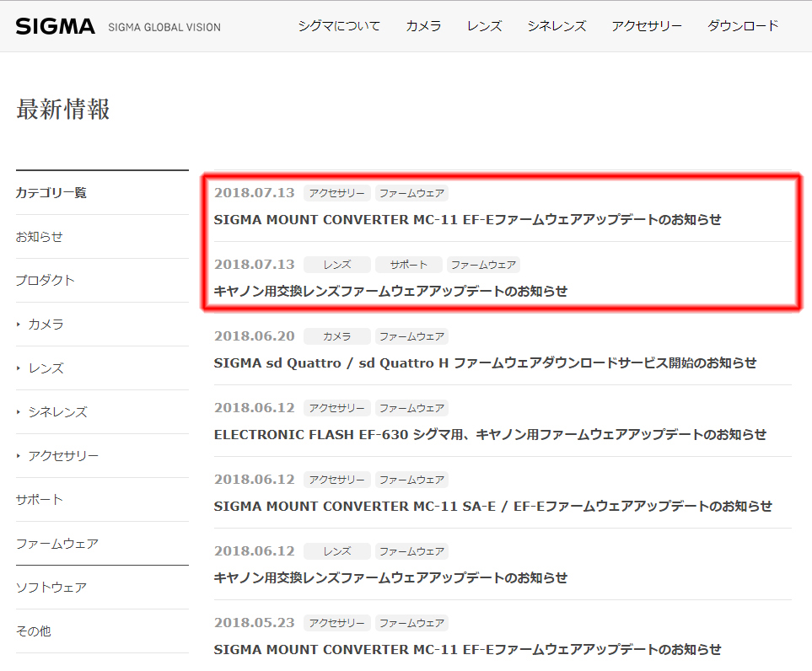
Task: Open 2018.05.23 MC-11 EF-E firmware article
Action: (467, 649)
